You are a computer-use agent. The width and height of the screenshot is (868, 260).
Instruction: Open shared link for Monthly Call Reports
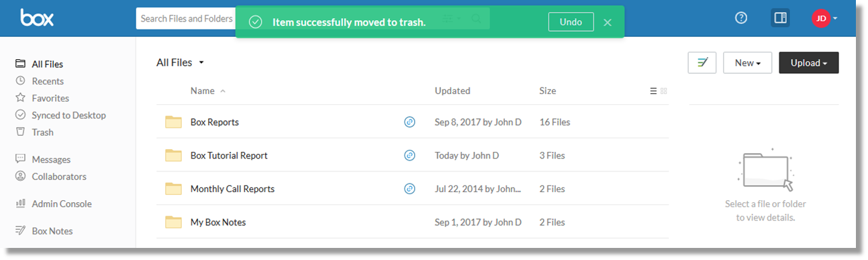409,189
